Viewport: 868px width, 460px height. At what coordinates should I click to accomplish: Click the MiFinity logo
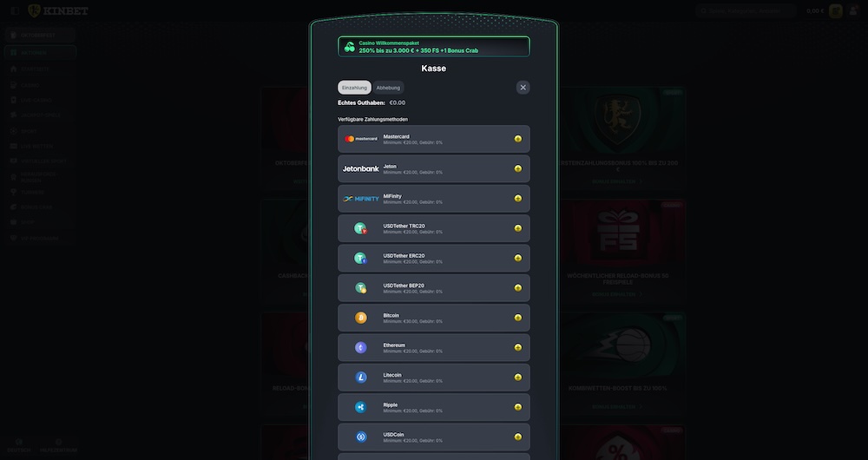[x=360, y=199]
